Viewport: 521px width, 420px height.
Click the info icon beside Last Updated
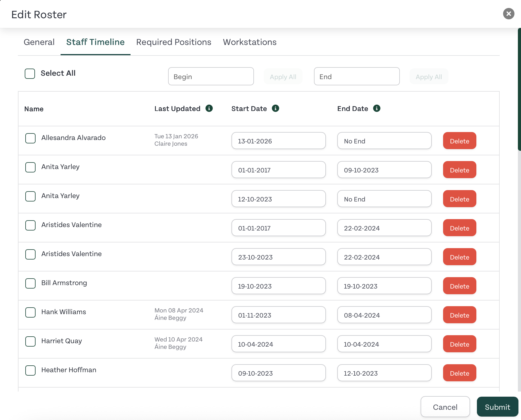point(209,108)
